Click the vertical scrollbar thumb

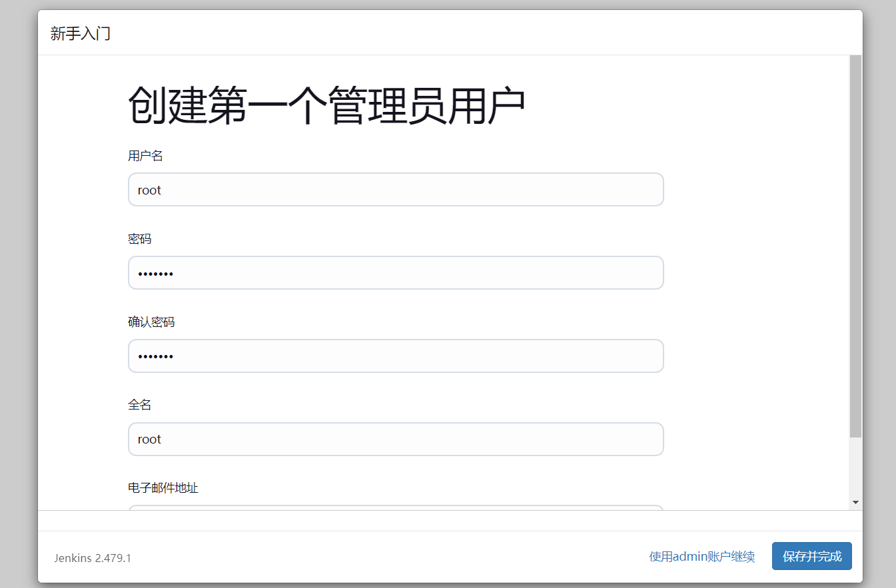pyautogui.click(x=856, y=246)
